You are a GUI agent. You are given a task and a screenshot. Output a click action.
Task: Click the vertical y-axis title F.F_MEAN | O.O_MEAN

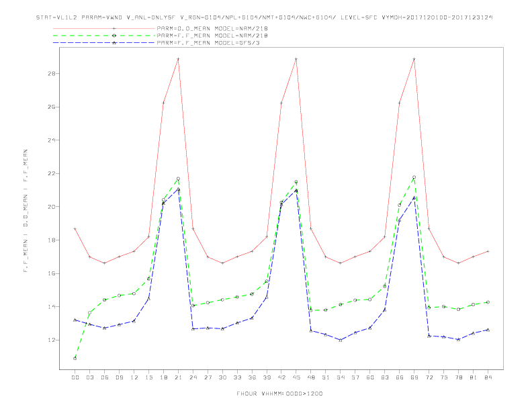(26, 211)
